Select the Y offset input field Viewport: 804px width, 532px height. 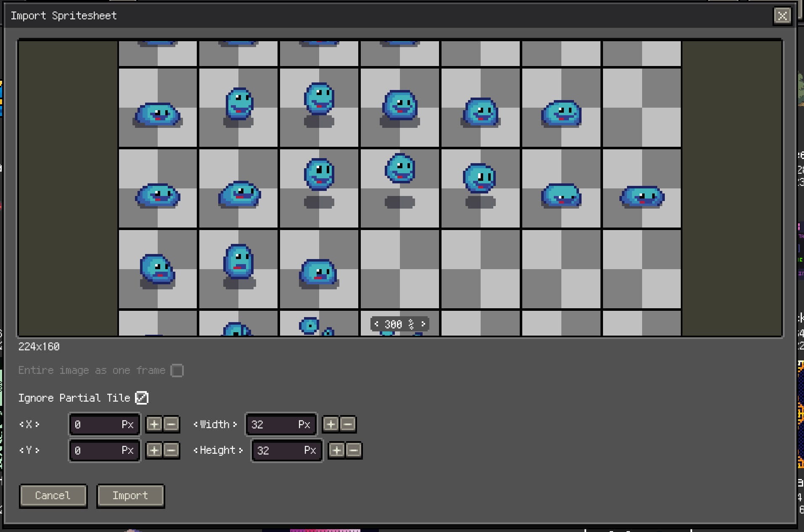(104, 450)
